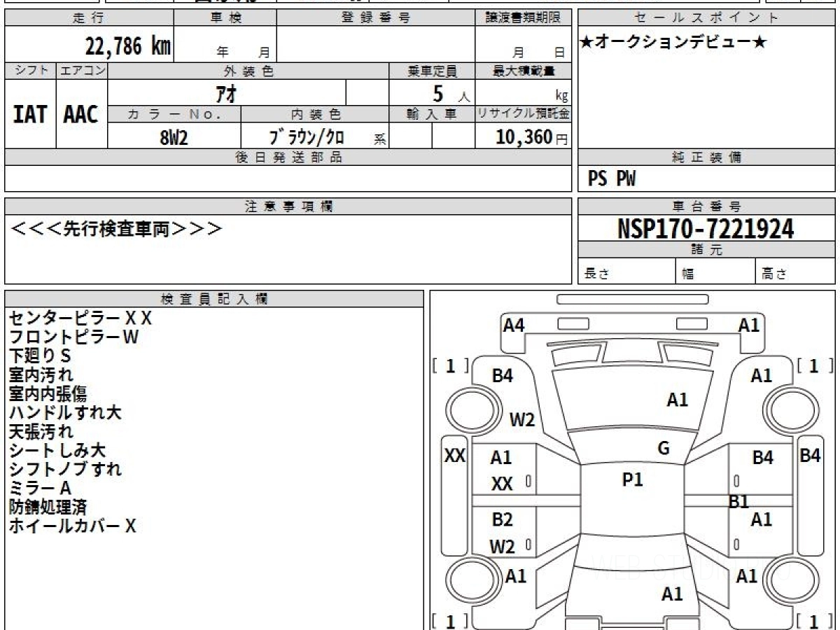The image size is (840, 630).
Task: Click the P1 mark on the roof
Action: pyautogui.click(x=633, y=479)
